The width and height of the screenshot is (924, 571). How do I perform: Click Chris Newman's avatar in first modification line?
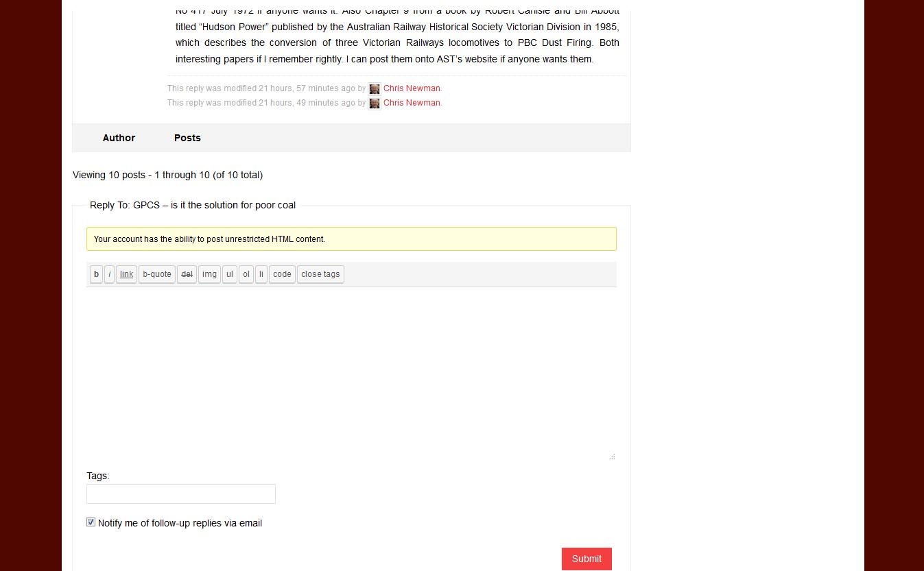coord(374,89)
